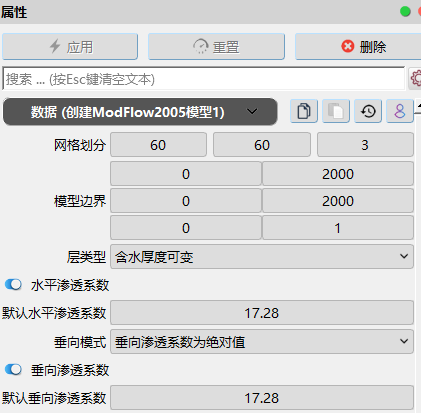Click the panel scrollbar up arrow
421x413 pixels.
click(418, 106)
